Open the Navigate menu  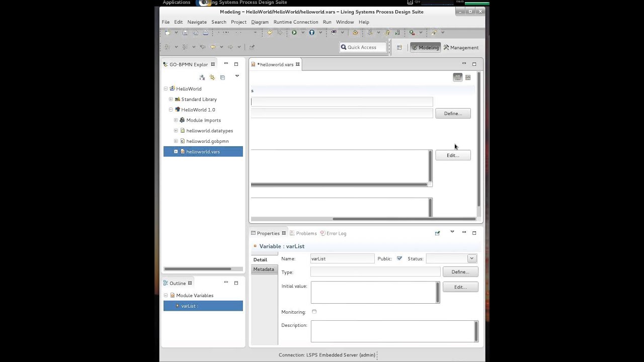tap(197, 22)
